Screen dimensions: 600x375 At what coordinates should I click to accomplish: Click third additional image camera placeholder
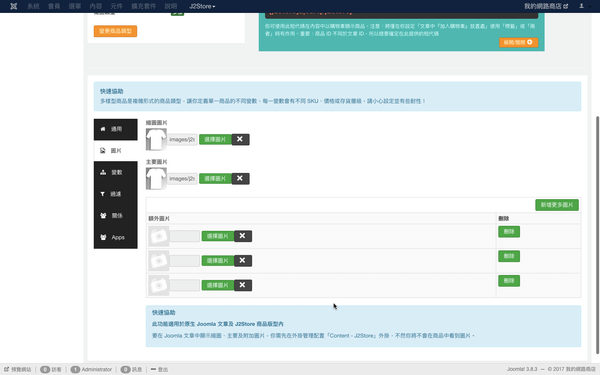[158, 285]
